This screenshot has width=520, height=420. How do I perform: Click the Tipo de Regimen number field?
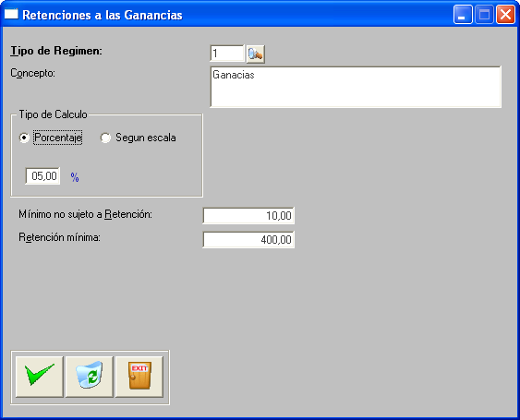[x=227, y=54]
